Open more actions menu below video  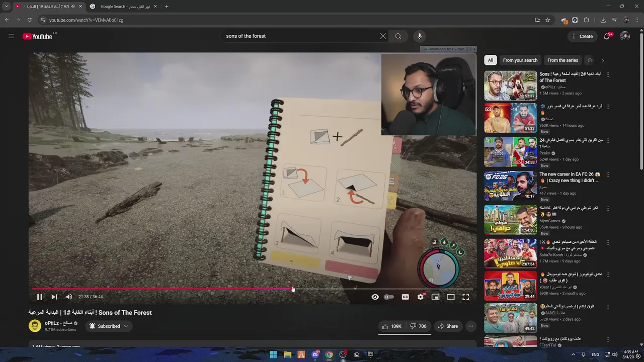(x=471, y=326)
